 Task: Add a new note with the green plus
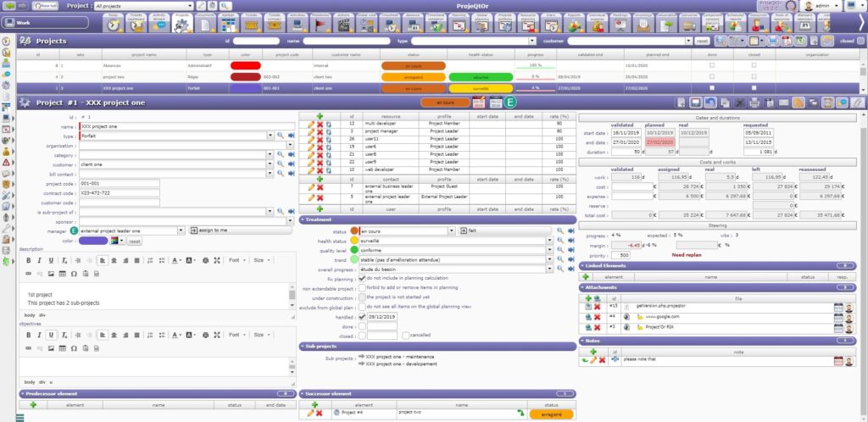coord(593,352)
